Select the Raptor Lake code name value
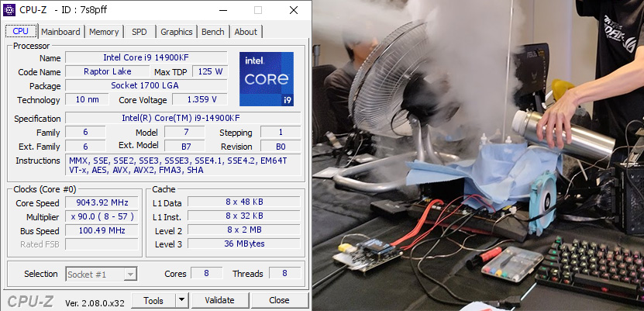 point(108,71)
